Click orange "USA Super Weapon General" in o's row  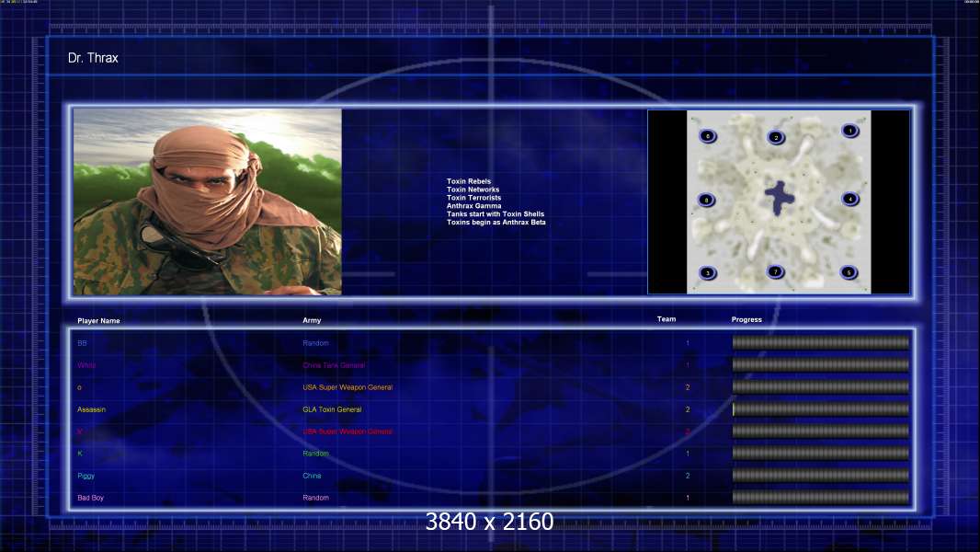[x=348, y=387]
